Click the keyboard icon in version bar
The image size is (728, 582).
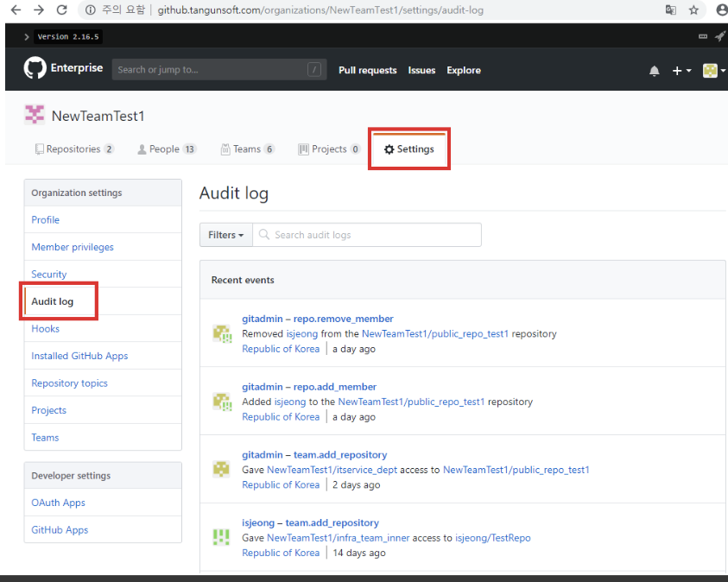pyautogui.click(x=703, y=36)
